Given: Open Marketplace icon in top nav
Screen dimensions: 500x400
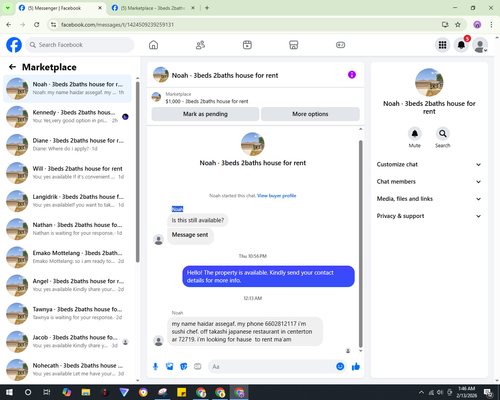Looking at the screenshot, I should (x=294, y=45).
